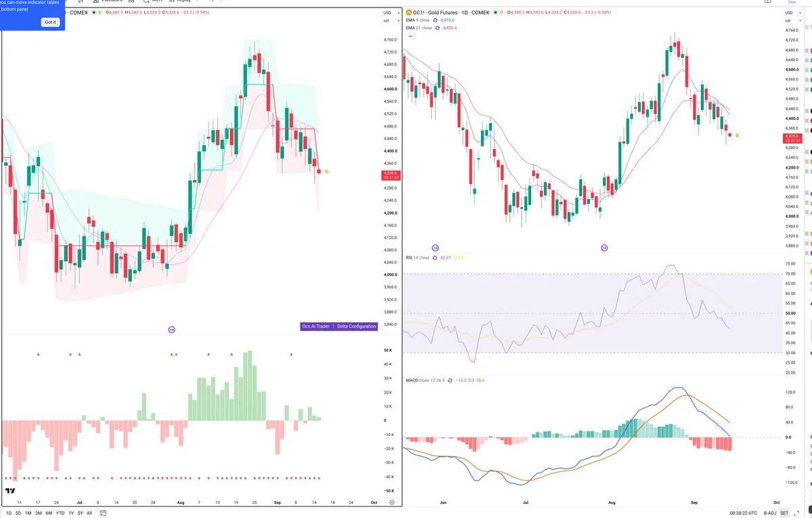This screenshot has width=812, height=518.
Task: Select the EMA 21 close legend
Action: pyautogui.click(x=419, y=28)
